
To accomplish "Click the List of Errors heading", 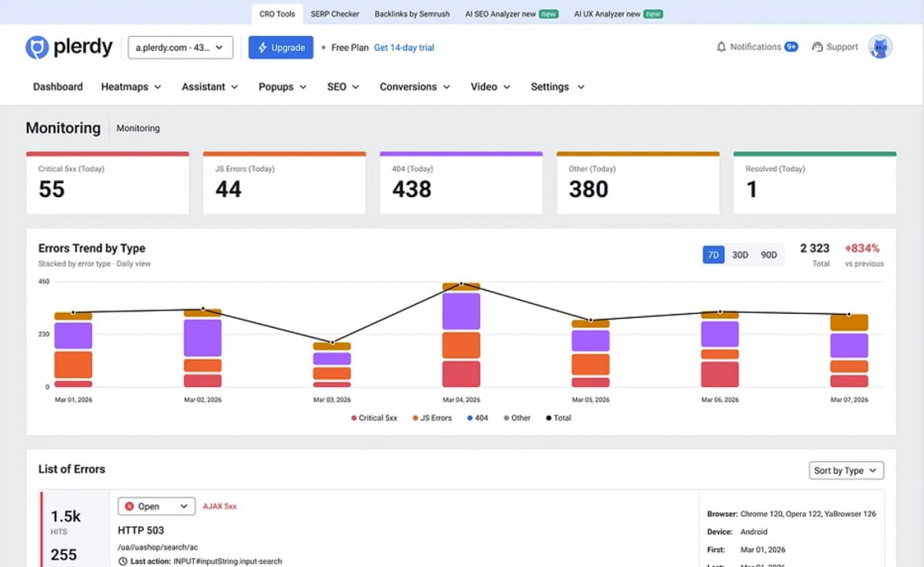I will (x=72, y=469).
